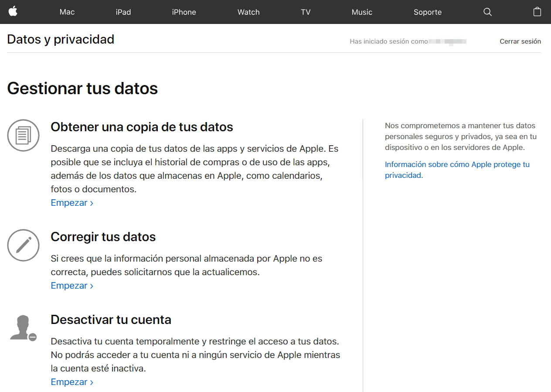Click the pencil icon beside Corregir tus datos
Screen dimensions: 551x392
(23, 245)
